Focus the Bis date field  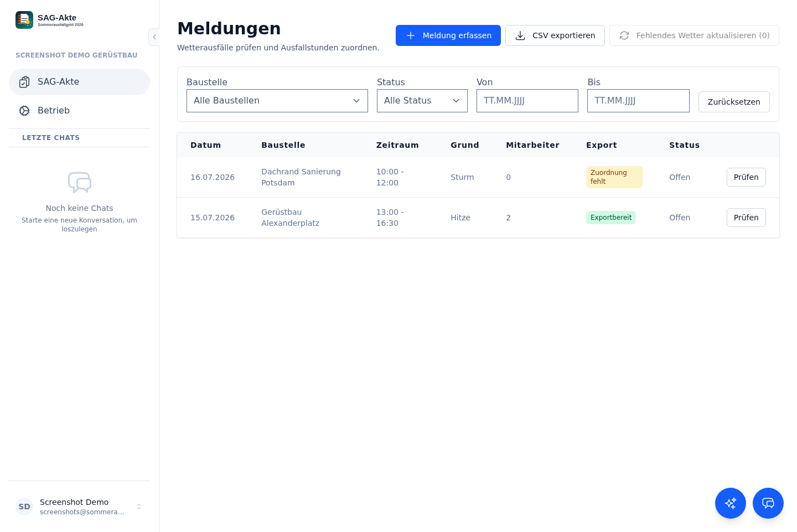point(638,101)
